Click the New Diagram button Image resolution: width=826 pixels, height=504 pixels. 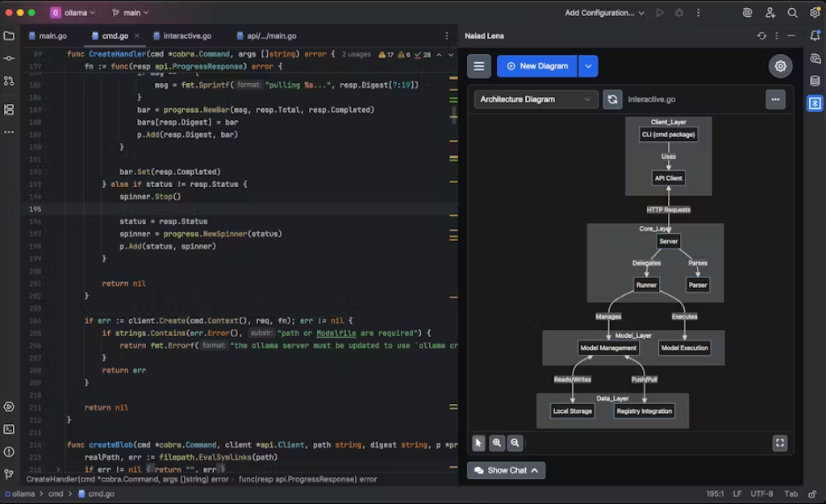(x=539, y=66)
